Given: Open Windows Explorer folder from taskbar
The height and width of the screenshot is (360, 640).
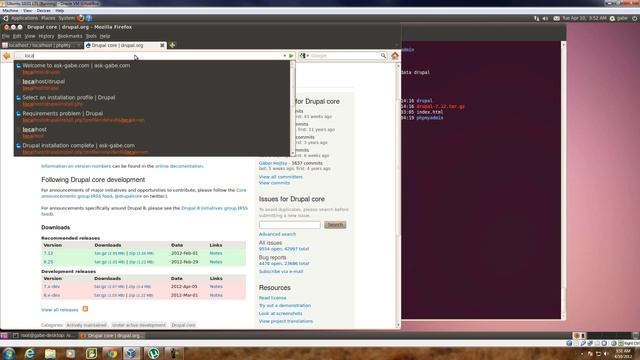Looking at the screenshot, I should point(50,353).
